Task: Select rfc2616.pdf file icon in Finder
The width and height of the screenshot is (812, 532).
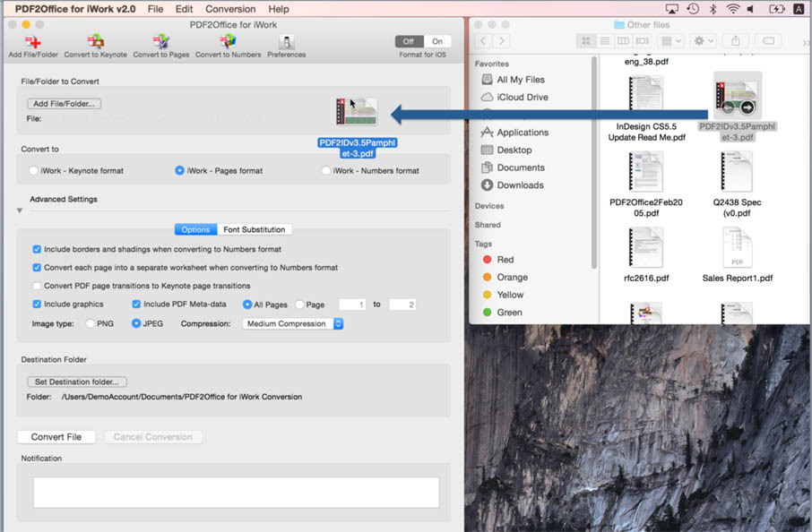Action: [x=647, y=249]
